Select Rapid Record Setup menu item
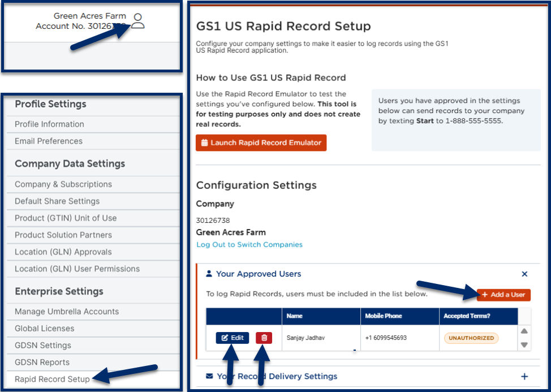The image size is (551, 392). [x=93, y=380]
